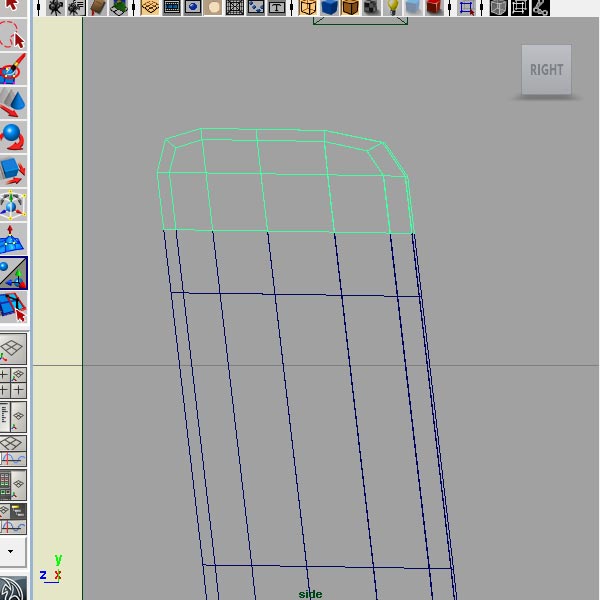Toggle the Safe Action display
The image size is (600, 600).
point(256,8)
